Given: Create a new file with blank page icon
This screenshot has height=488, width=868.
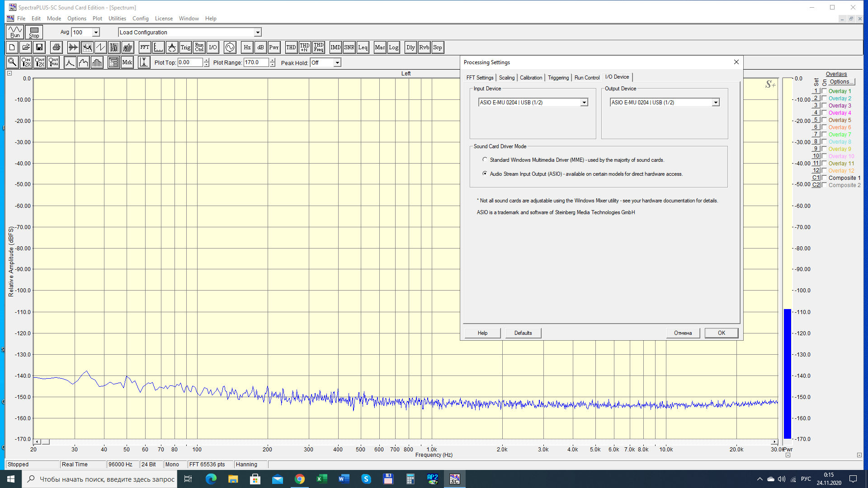Looking at the screenshot, I should tap(12, 47).
